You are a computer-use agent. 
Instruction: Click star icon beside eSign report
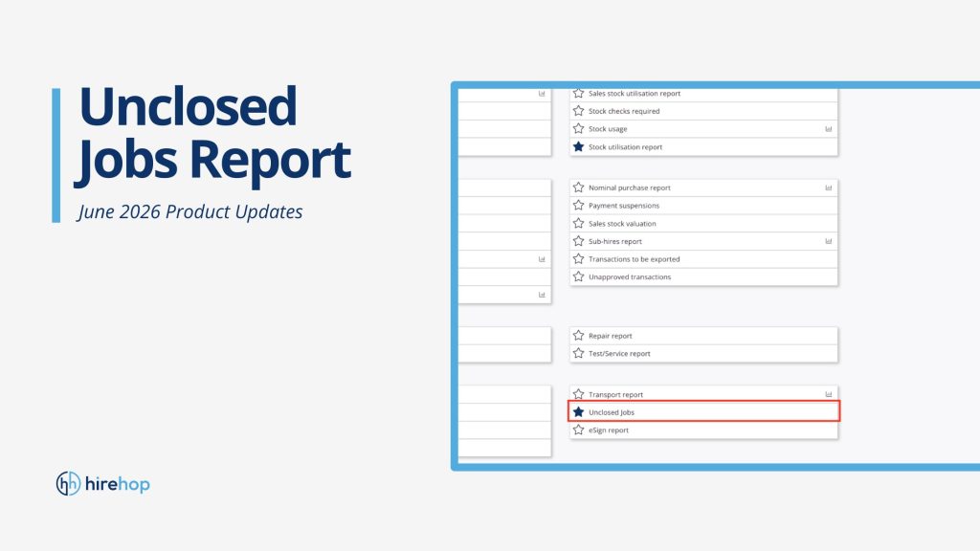[578, 430]
